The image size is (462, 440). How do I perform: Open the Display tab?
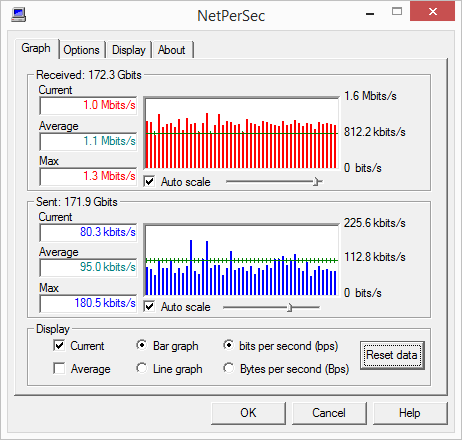pyautogui.click(x=129, y=50)
